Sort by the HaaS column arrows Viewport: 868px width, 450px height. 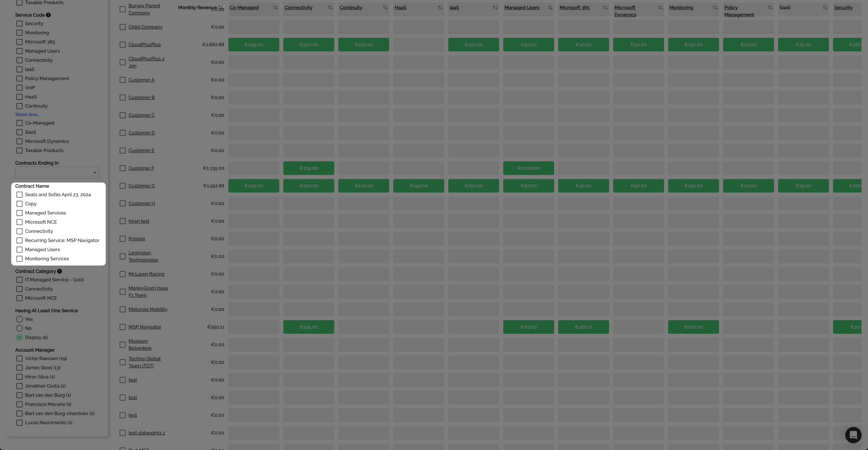pyautogui.click(x=440, y=7)
